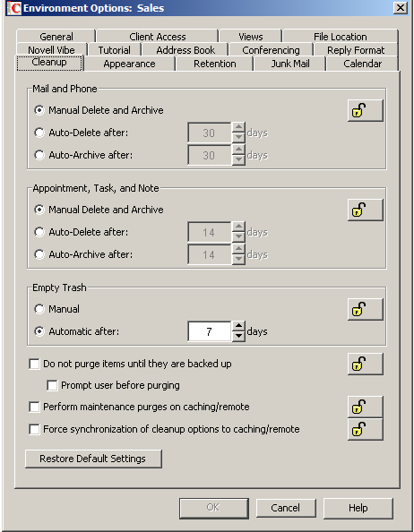
Task: Click the OK button
Action: pos(214,508)
